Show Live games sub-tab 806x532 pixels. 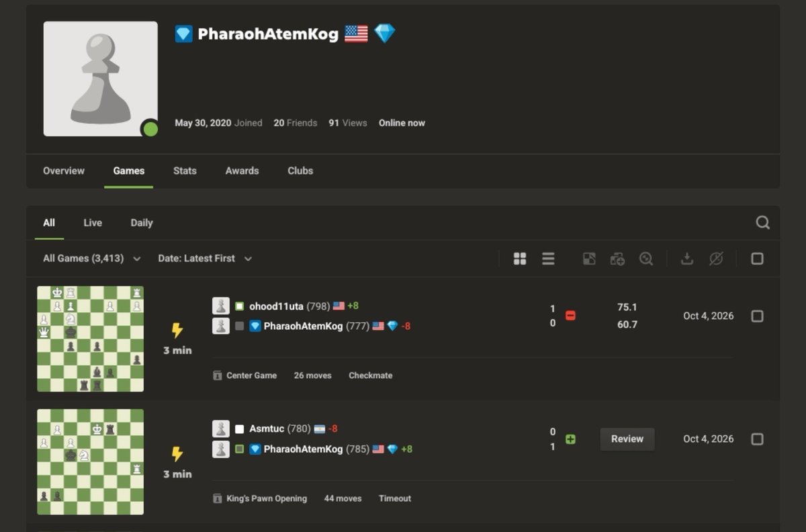pyautogui.click(x=93, y=222)
